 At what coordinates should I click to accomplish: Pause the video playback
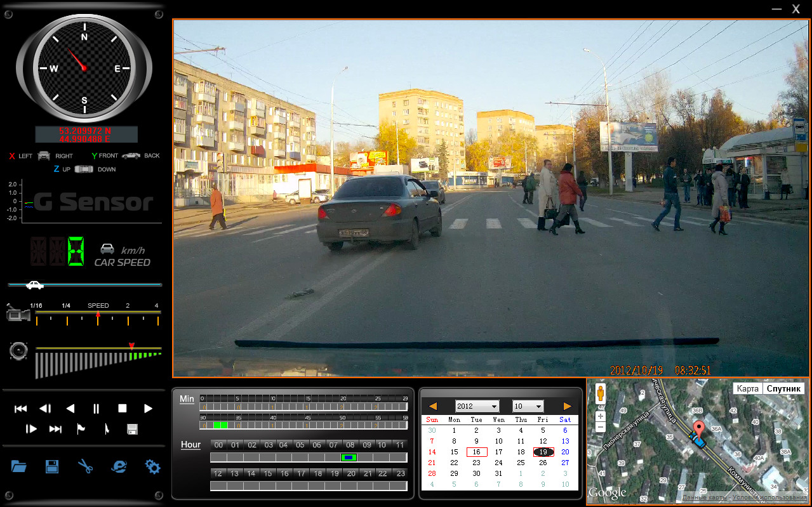(97, 409)
